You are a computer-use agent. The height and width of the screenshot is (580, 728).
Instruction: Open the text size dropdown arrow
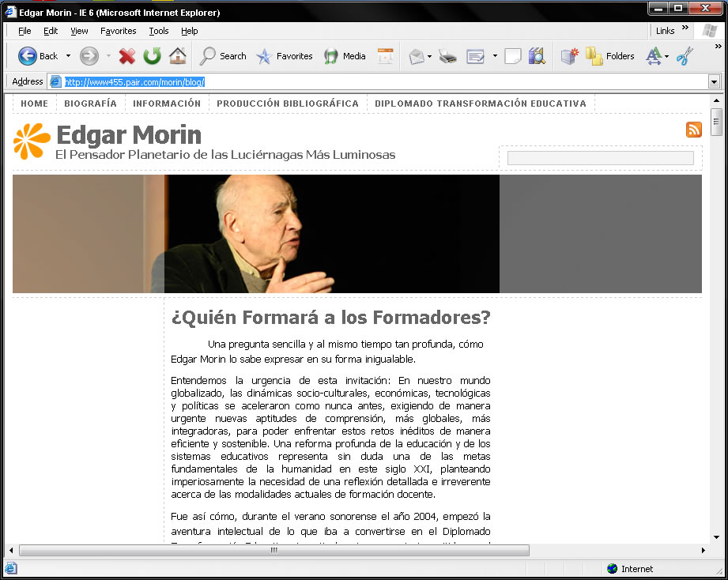(666, 57)
